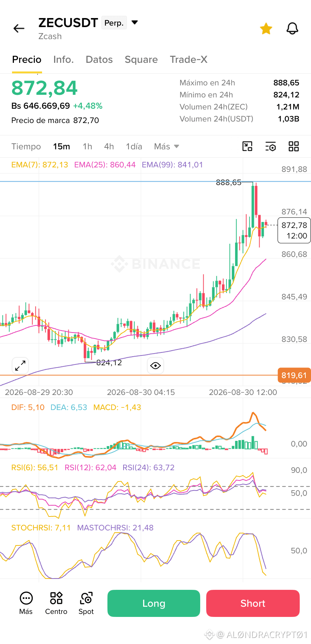
Task: Click the Máximo en 24h value 888,65
Action: 286,83
